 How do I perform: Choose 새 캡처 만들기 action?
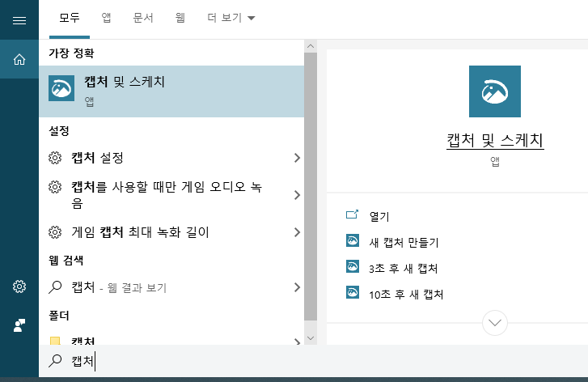404,242
